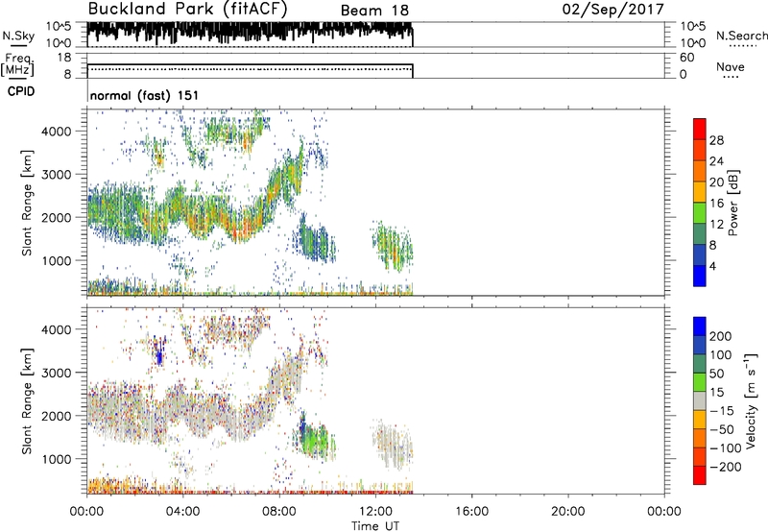Viewport: 768px width, 532px height.
Task: Click the green scatter cluster near 09:00 in velocity panel
Action: (x=314, y=439)
